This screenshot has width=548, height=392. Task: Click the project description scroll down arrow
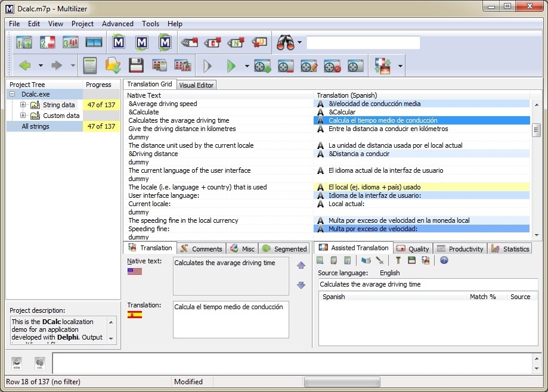[x=111, y=338]
